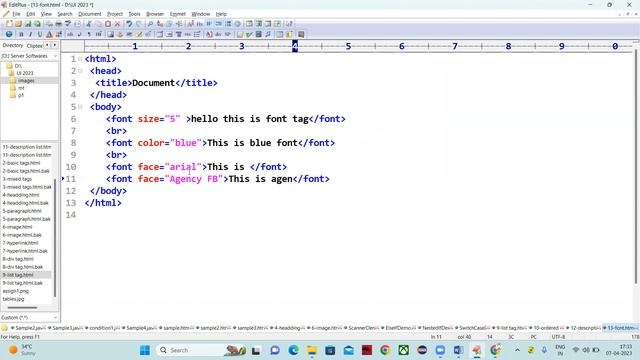Select file 'tables.jpg' in file list
Image resolution: width=640 pixels, height=360 pixels.
(13, 299)
